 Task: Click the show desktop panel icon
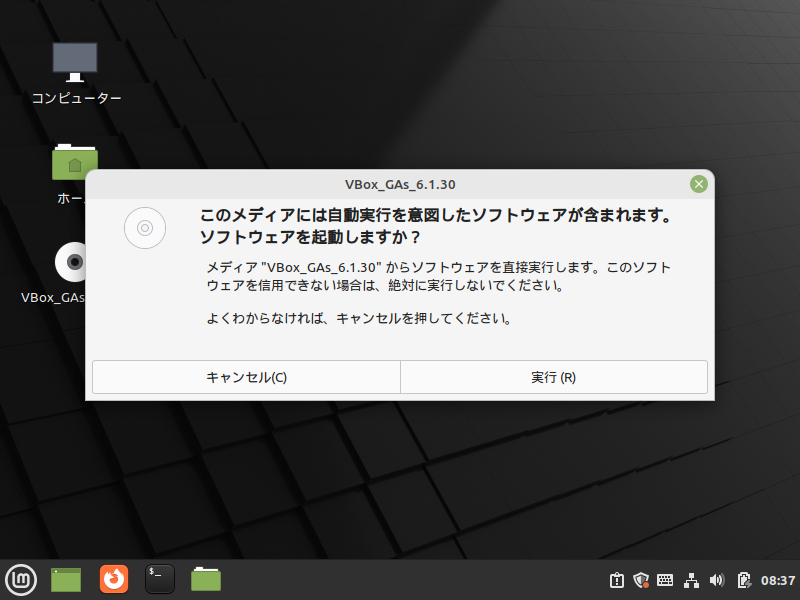66,580
